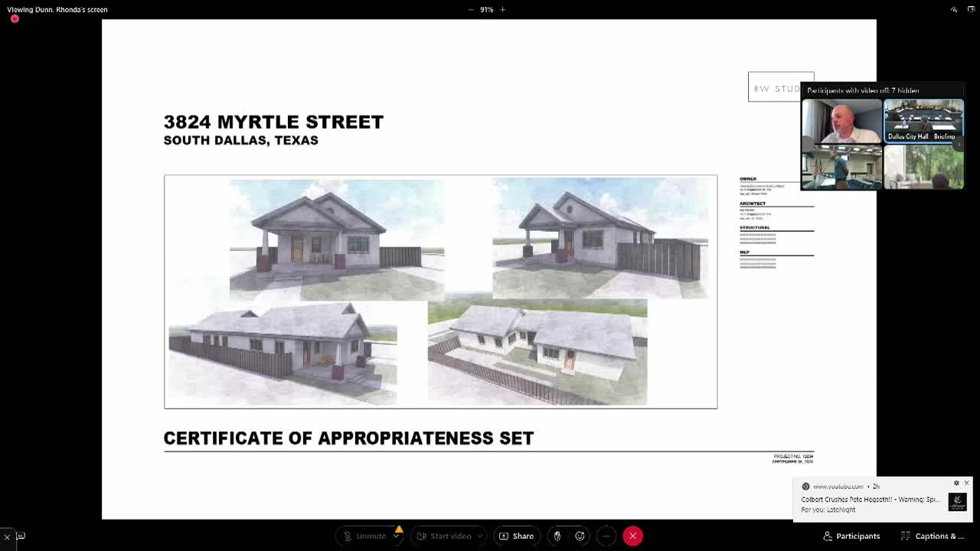Open the more options ellipsis button
The height and width of the screenshot is (551, 980).
[606, 536]
